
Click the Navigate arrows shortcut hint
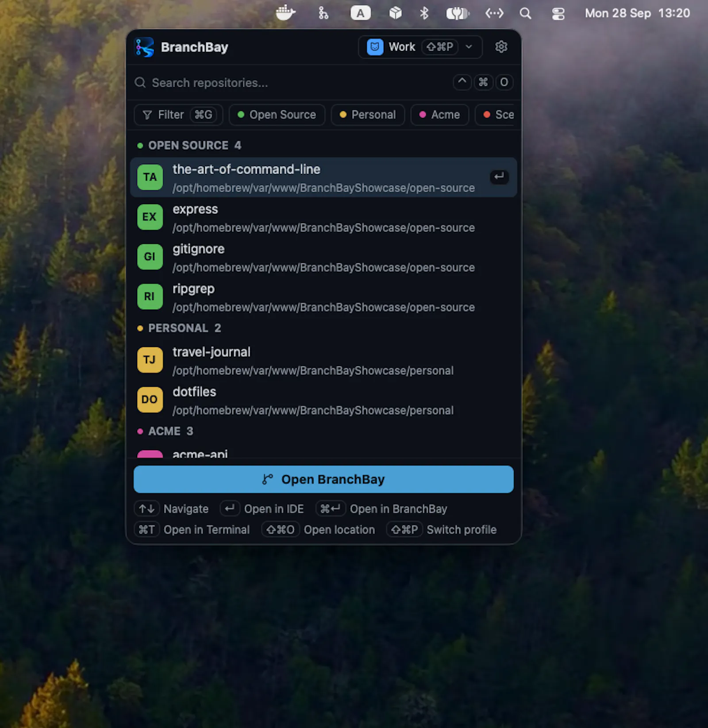[x=171, y=509]
